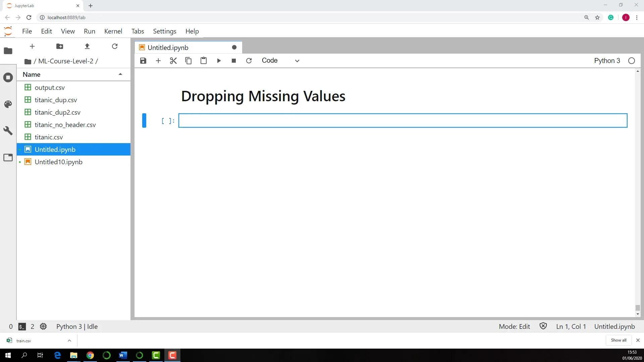Open the property inspector wrench icon

point(8,130)
